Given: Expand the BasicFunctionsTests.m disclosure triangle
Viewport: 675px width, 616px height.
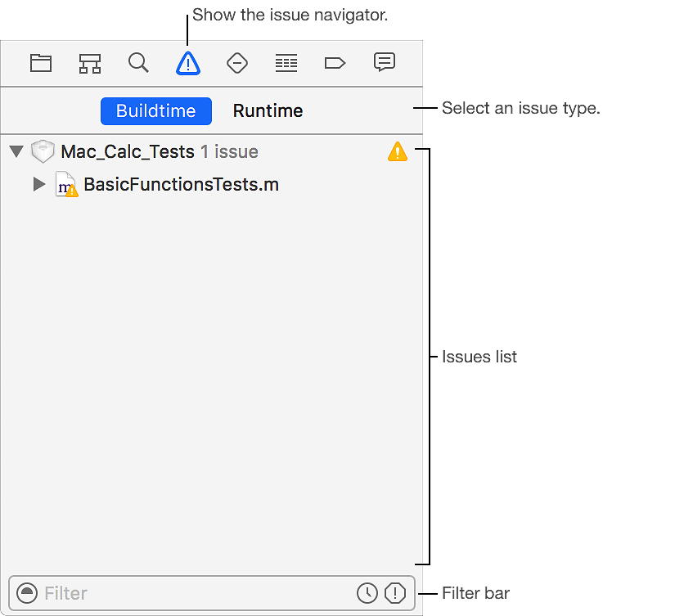Looking at the screenshot, I should [39, 184].
